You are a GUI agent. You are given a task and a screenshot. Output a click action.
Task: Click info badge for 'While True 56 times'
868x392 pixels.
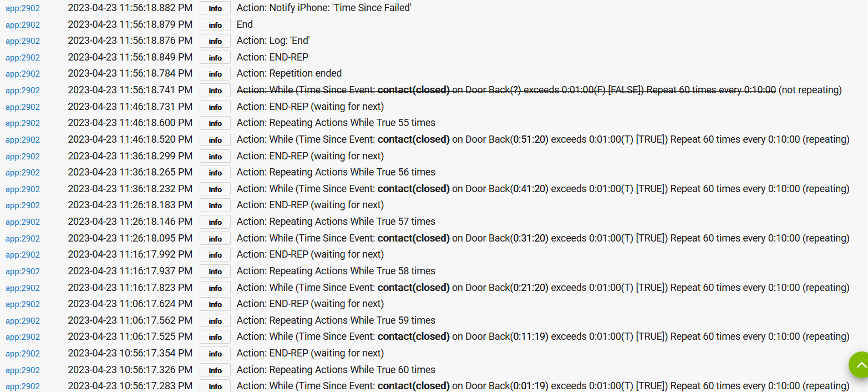215,173
